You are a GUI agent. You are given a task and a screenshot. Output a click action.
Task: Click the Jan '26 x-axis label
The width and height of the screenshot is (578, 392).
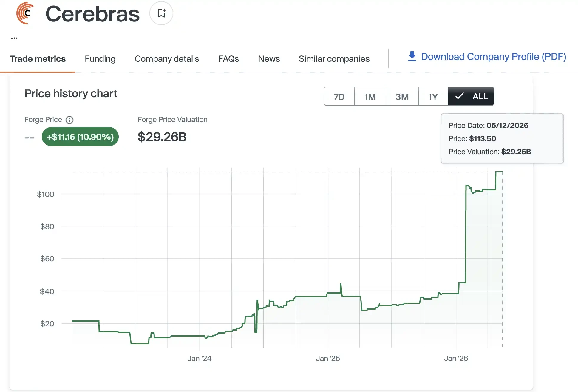click(456, 358)
